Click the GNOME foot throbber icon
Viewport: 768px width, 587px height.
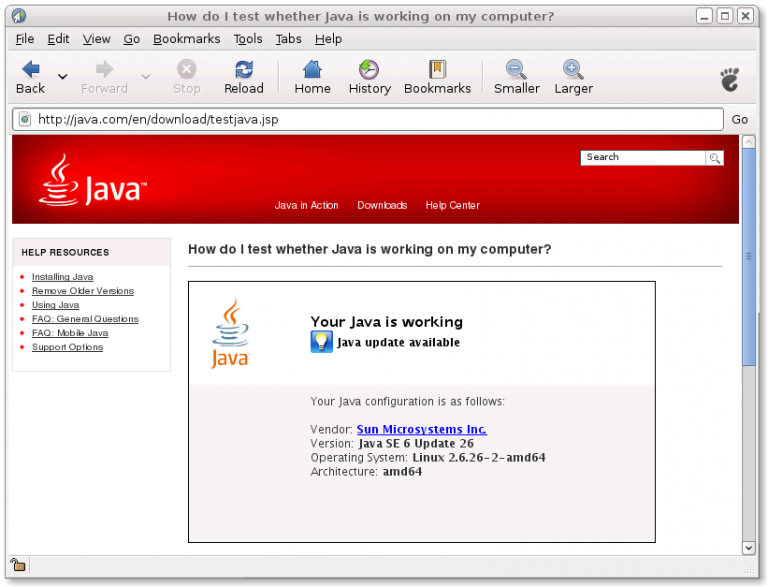point(729,79)
